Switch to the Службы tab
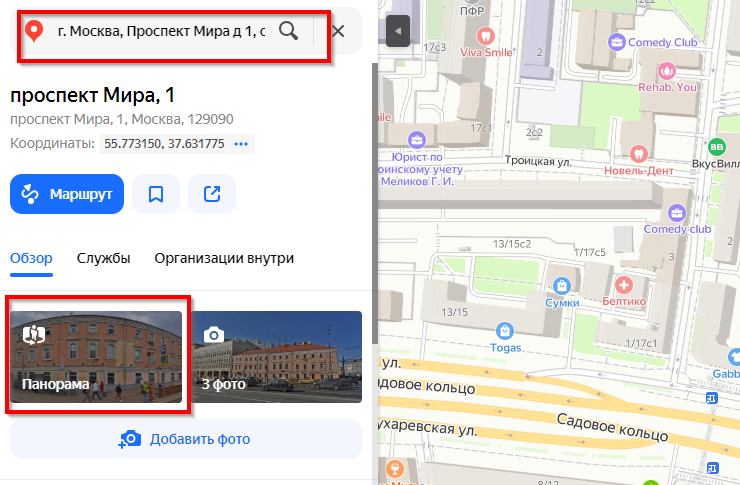The image size is (740, 485). [103, 259]
